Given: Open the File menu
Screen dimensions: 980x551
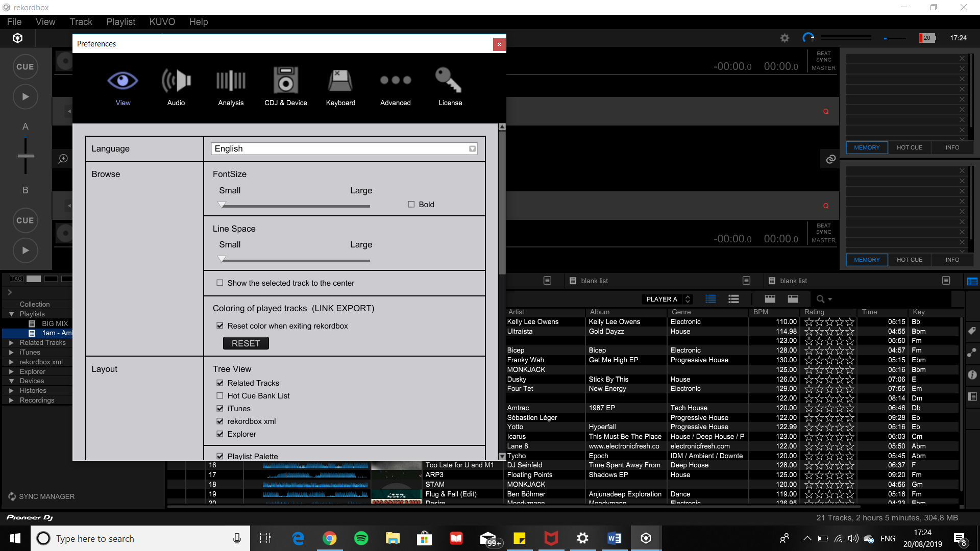Looking at the screenshot, I should coord(14,22).
